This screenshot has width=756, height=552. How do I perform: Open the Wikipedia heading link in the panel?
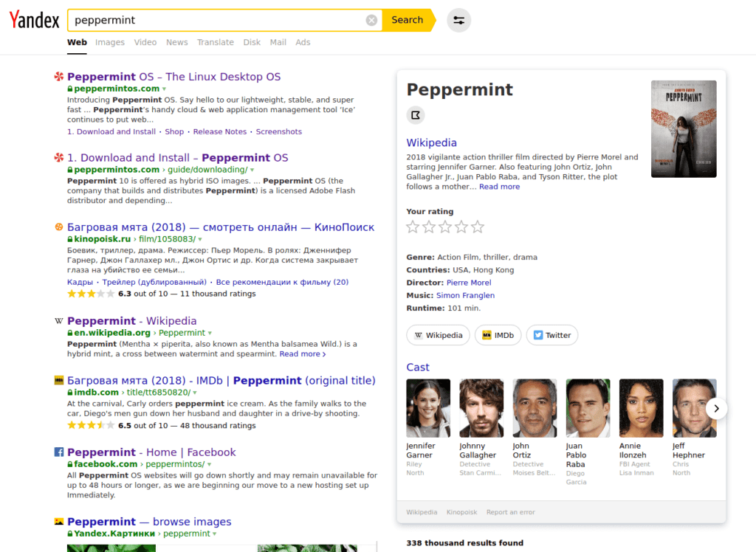tap(431, 142)
